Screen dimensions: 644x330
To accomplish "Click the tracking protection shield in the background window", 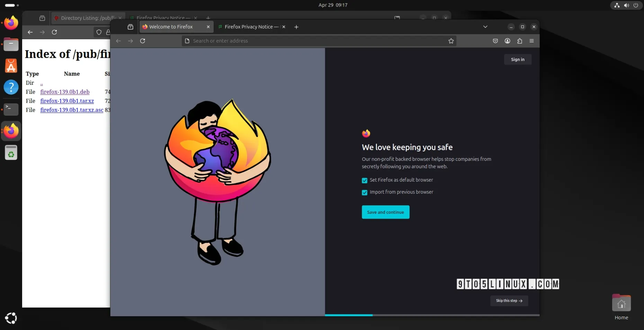I will 99,32.
